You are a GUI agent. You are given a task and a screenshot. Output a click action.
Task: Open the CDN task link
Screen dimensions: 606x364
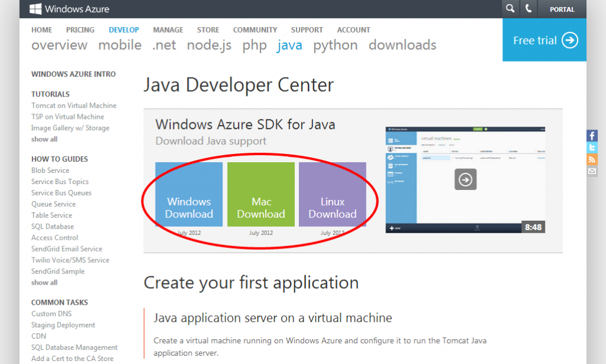(x=38, y=336)
